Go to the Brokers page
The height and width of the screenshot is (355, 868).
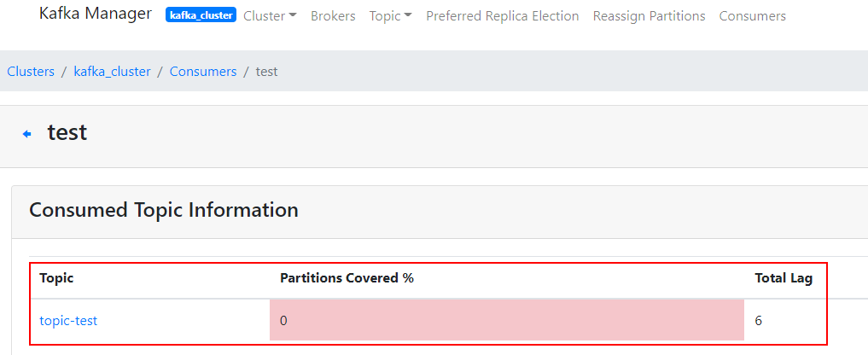coord(333,16)
